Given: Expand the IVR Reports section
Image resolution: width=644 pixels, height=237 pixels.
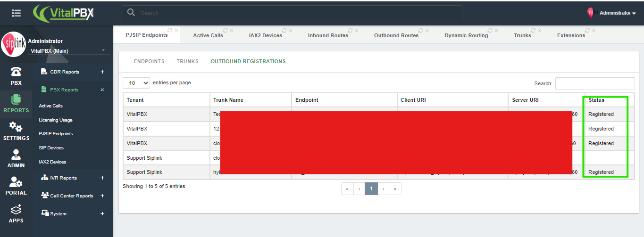Looking at the screenshot, I should coord(102,178).
